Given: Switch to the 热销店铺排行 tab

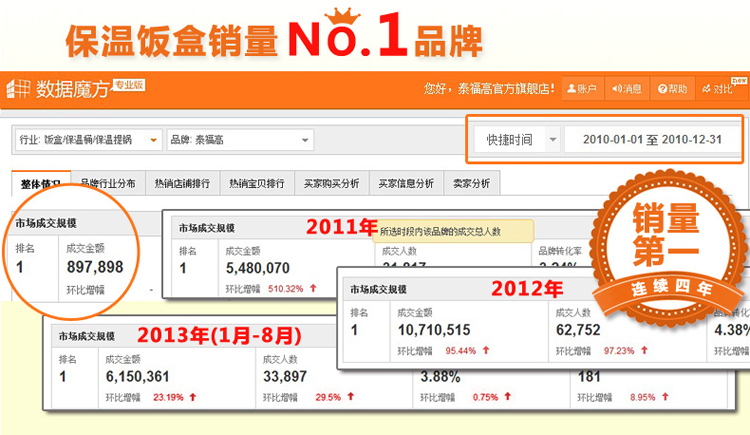Looking at the screenshot, I should pos(182,183).
